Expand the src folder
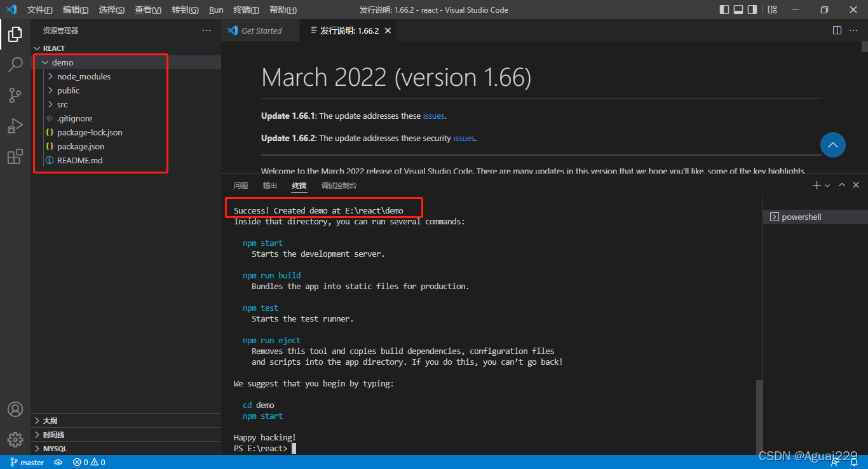The height and width of the screenshot is (469, 868). 126,104
